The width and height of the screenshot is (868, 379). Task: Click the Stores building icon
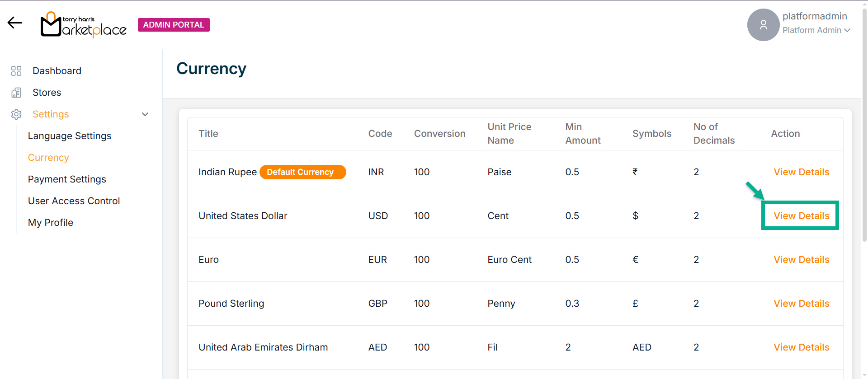16,93
